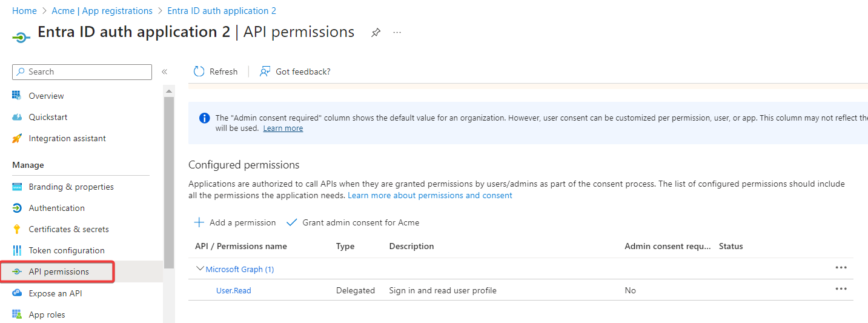Image resolution: width=868 pixels, height=323 pixels.
Task: Go to Expose an API
Action: click(x=55, y=293)
